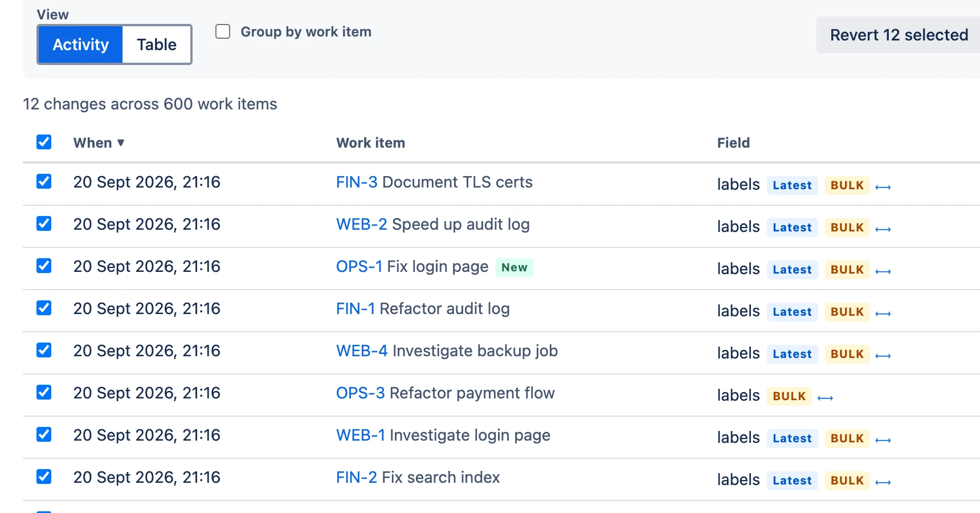Open the WEB-1 work item link
This screenshot has height=513, width=980.
click(361, 435)
